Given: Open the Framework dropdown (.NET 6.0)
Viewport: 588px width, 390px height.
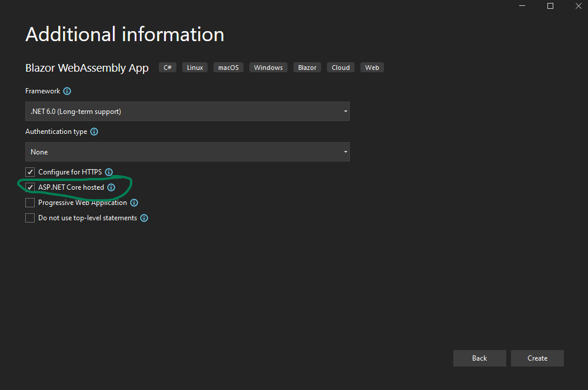Looking at the screenshot, I should (x=188, y=111).
